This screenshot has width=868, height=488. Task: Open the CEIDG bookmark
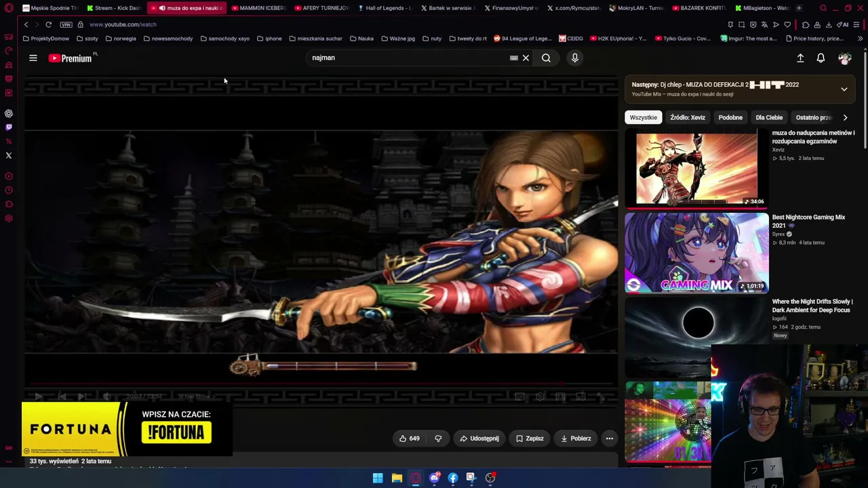coord(571,39)
